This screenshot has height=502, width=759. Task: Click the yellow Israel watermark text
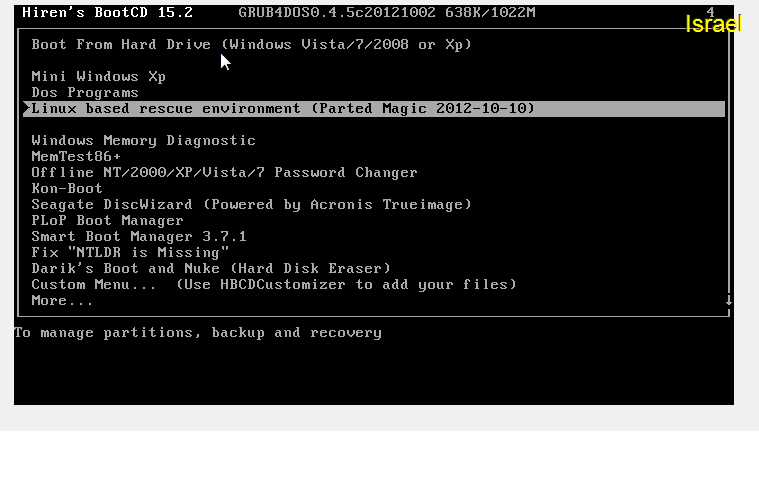coord(713,24)
